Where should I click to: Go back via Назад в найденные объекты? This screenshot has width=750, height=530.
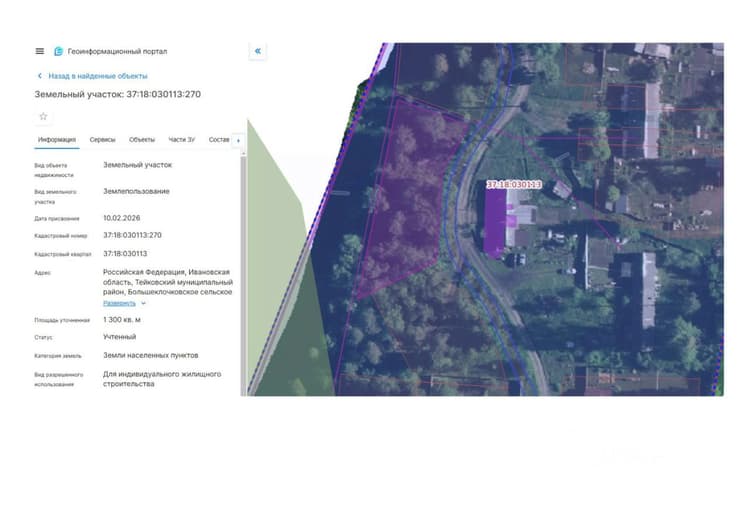point(98,76)
